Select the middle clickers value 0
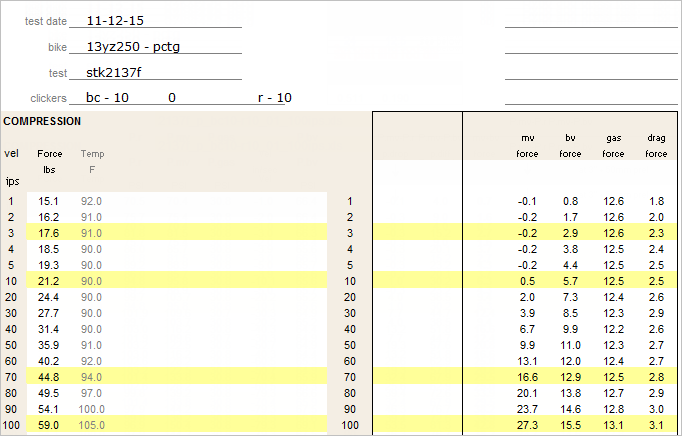The width and height of the screenshot is (682, 436). tap(172, 98)
